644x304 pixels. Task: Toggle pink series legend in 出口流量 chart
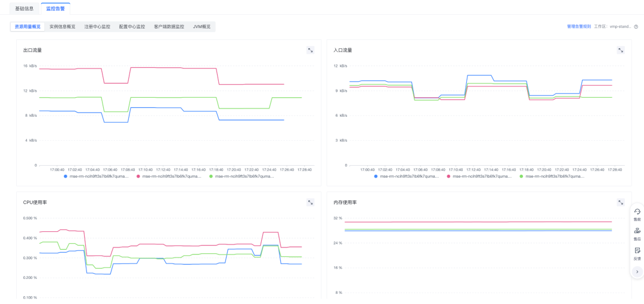point(169,176)
